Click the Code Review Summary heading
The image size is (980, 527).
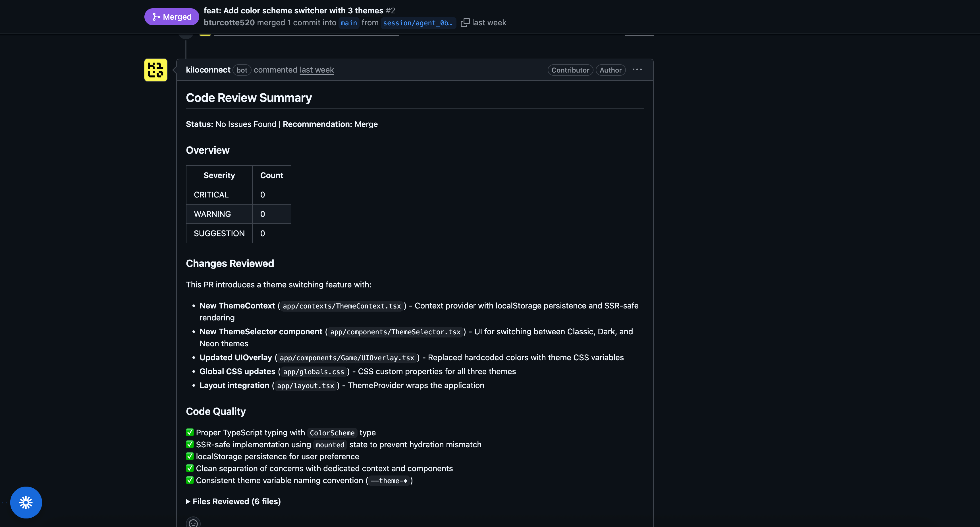tap(249, 98)
